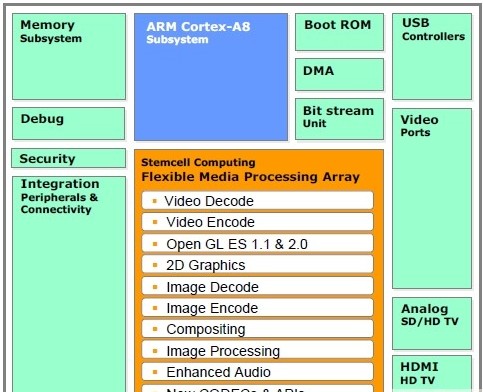Click the Video Decode item
The image size is (483, 392).
click(257, 201)
